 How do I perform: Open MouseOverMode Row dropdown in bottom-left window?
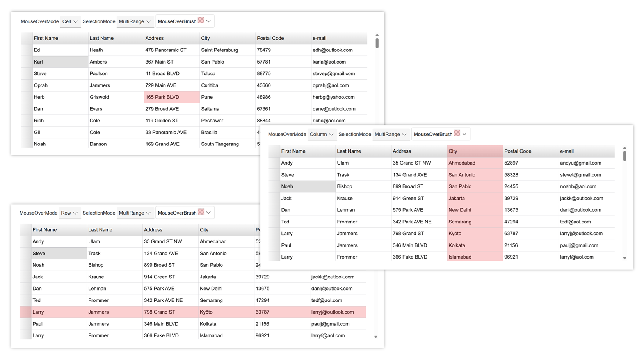coord(69,213)
